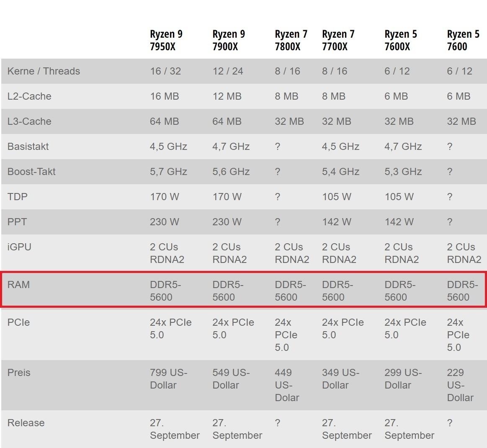Select the PCIe row label
The height and width of the screenshot is (448, 487).
coord(19,322)
